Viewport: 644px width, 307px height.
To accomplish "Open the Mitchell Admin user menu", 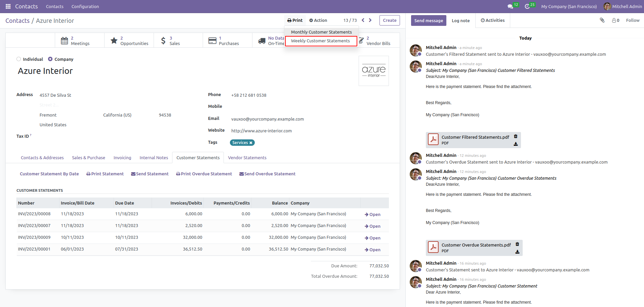I will coord(622,6).
